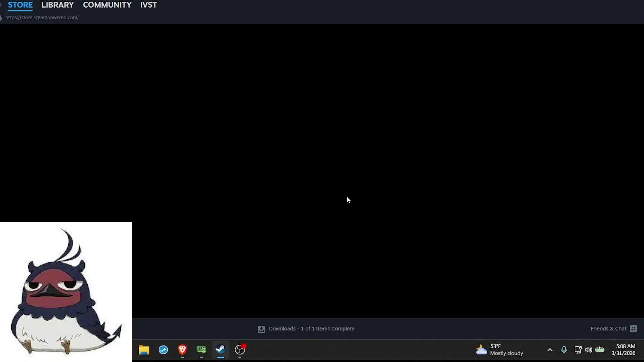Click the battery status tray icon
The image size is (644, 362).
point(600,350)
